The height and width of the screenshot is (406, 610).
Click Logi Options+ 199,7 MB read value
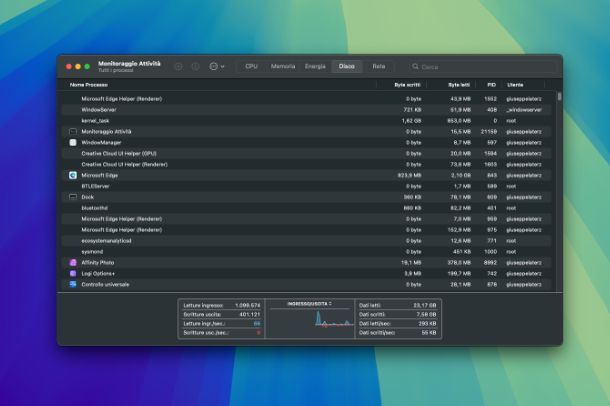(459, 273)
